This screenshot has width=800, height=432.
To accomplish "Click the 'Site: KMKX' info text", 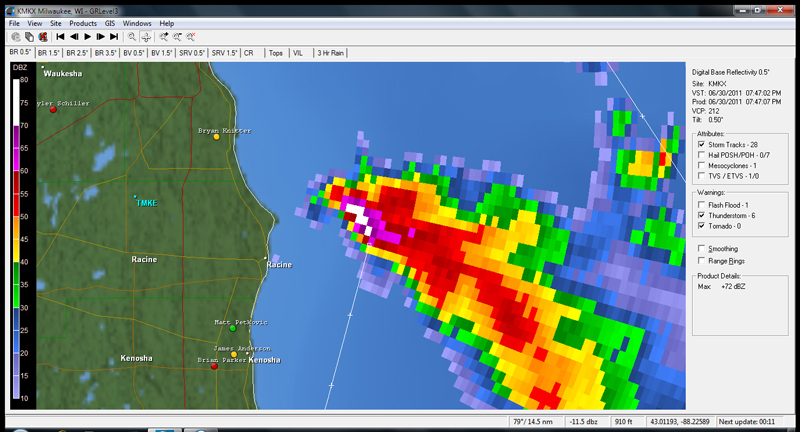I will click(x=709, y=84).
